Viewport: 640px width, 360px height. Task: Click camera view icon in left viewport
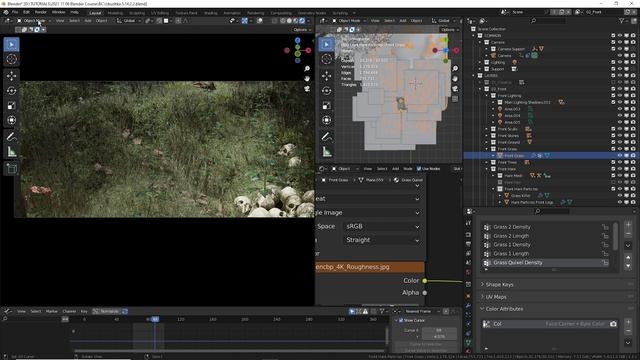click(307, 89)
